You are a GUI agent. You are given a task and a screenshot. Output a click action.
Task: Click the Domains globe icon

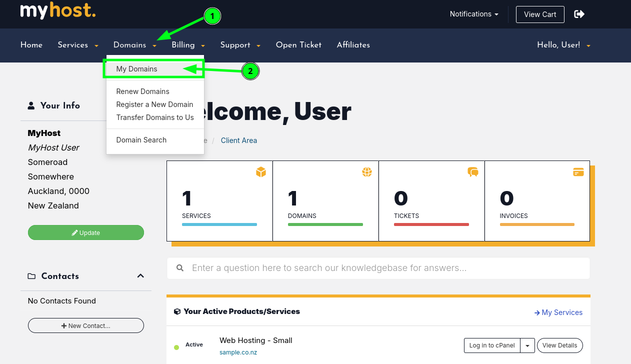click(x=367, y=172)
